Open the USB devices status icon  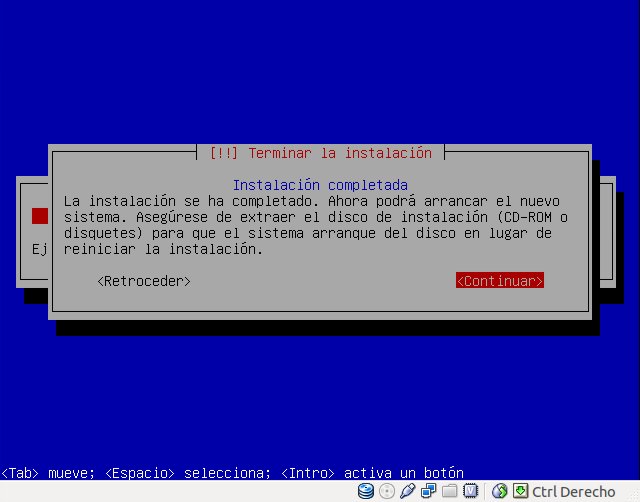click(407, 491)
